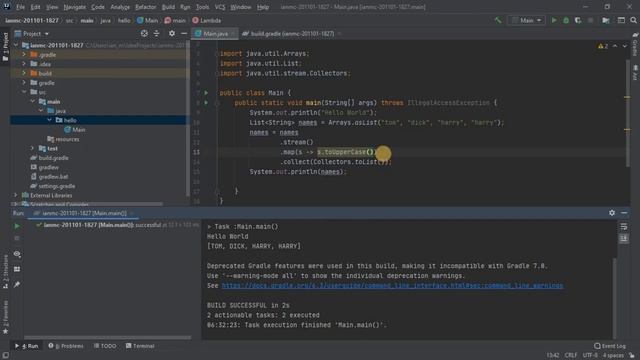Open the Problems tool window tab
The image size is (640, 360).
(66, 346)
